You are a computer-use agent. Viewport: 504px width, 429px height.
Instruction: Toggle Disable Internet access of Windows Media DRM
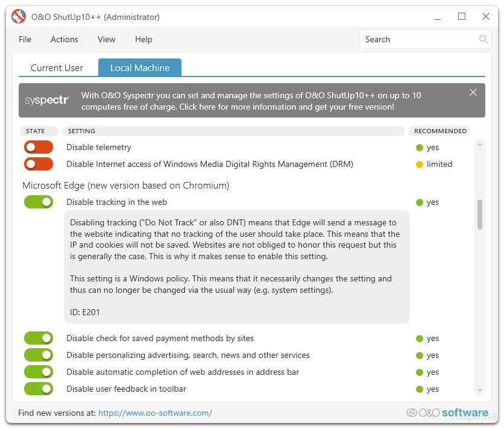(39, 164)
